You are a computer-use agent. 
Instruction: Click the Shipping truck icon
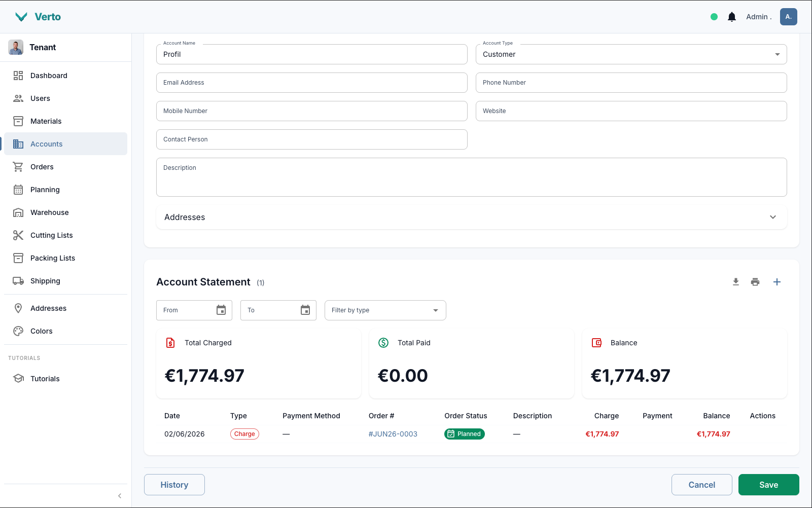[18, 281]
